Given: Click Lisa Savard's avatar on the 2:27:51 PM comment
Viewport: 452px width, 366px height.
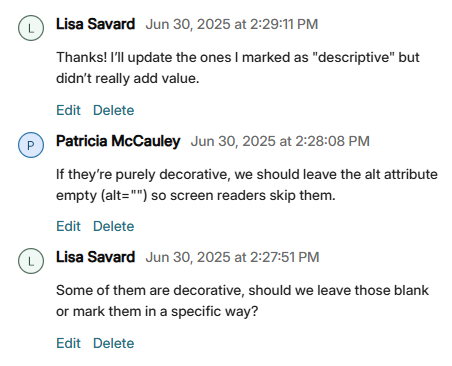Looking at the screenshot, I should (x=31, y=261).
